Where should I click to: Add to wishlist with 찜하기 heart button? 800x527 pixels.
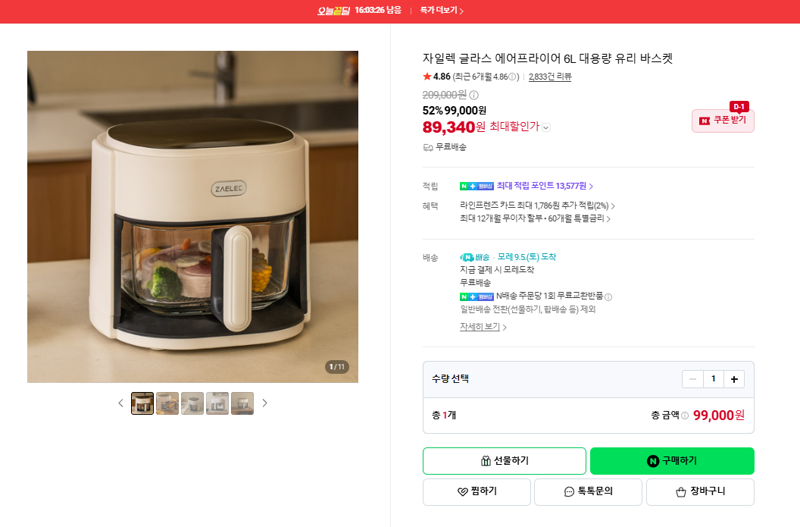pos(477,491)
